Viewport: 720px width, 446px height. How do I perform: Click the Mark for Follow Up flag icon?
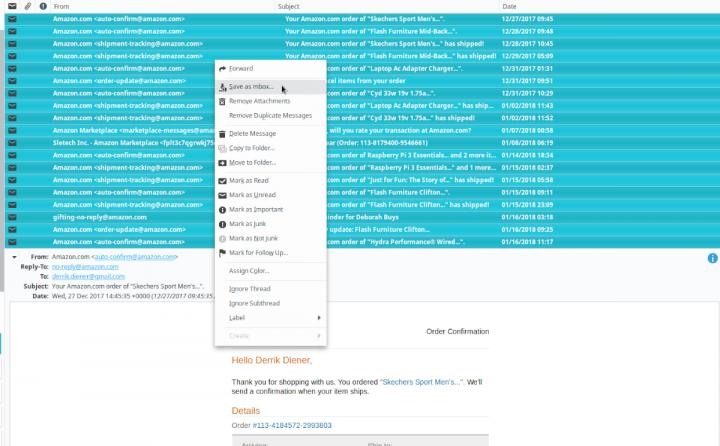click(x=222, y=252)
